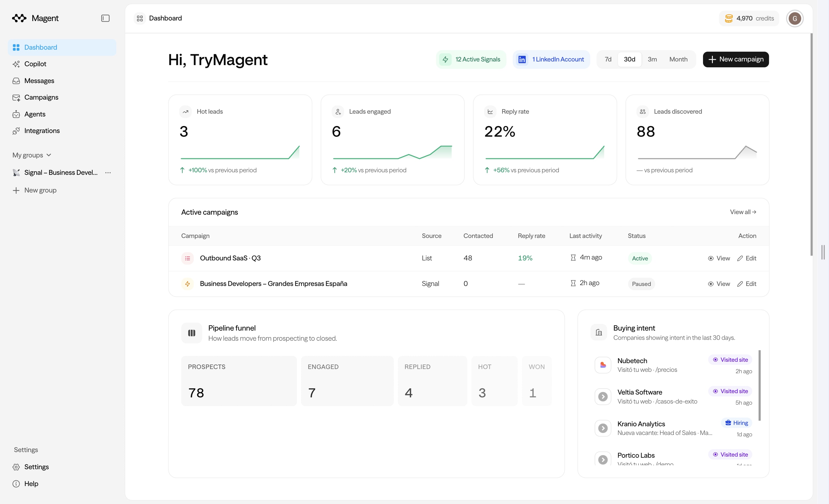This screenshot has width=829, height=504.
Task: Expand the Veltia Software arrow icon
Action: click(603, 397)
